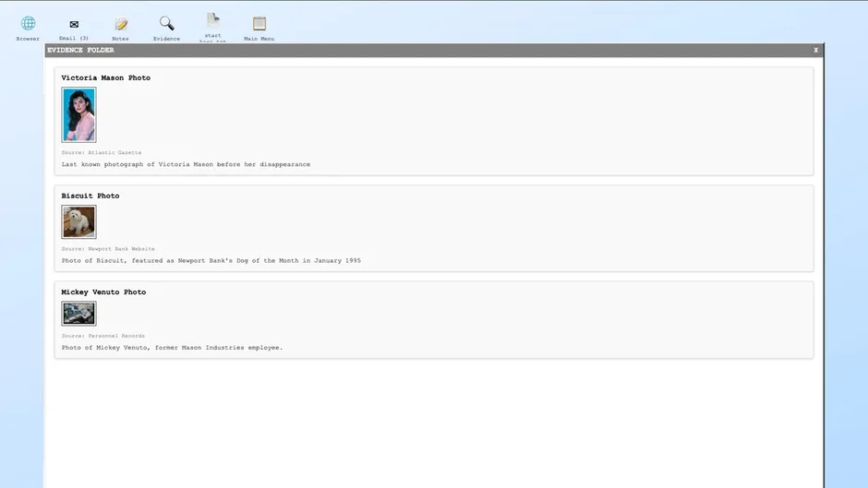The width and height of the screenshot is (868, 488).
Task: View the Mickey Venuto photo thumbnail
Action: 78,313
